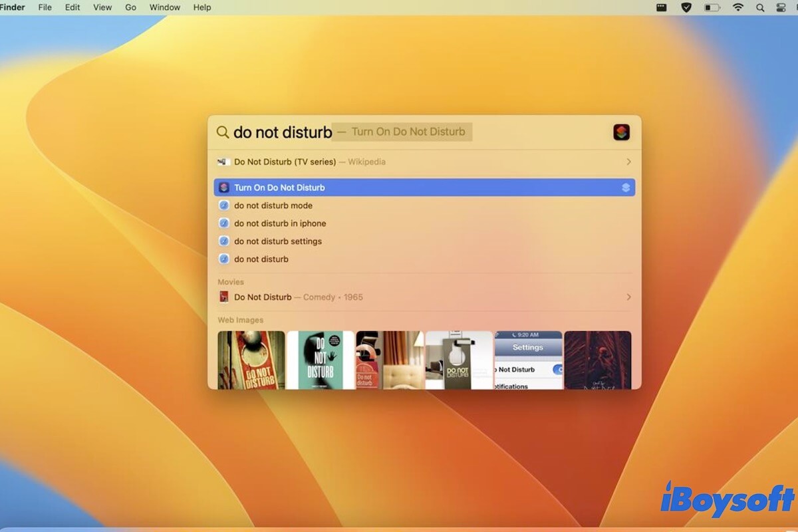Open the Window menu
Image resolution: width=798 pixels, height=532 pixels.
click(x=165, y=7)
